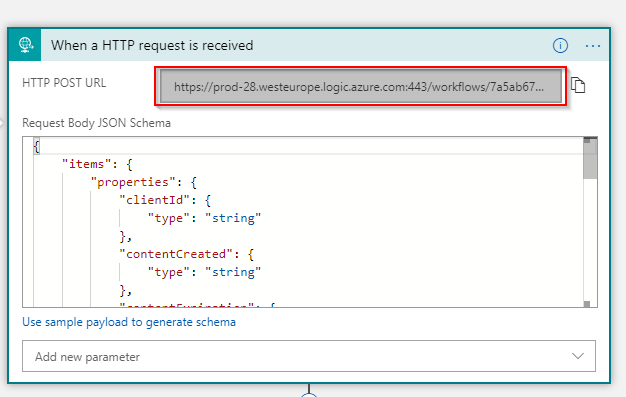Open the info icon on trigger header

560,46
